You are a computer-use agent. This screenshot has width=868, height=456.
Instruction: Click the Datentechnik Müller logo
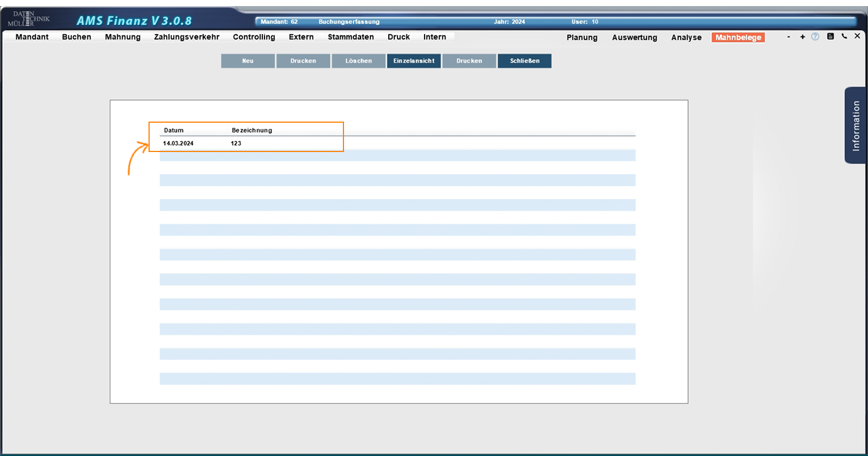click(x=29, y=19)
